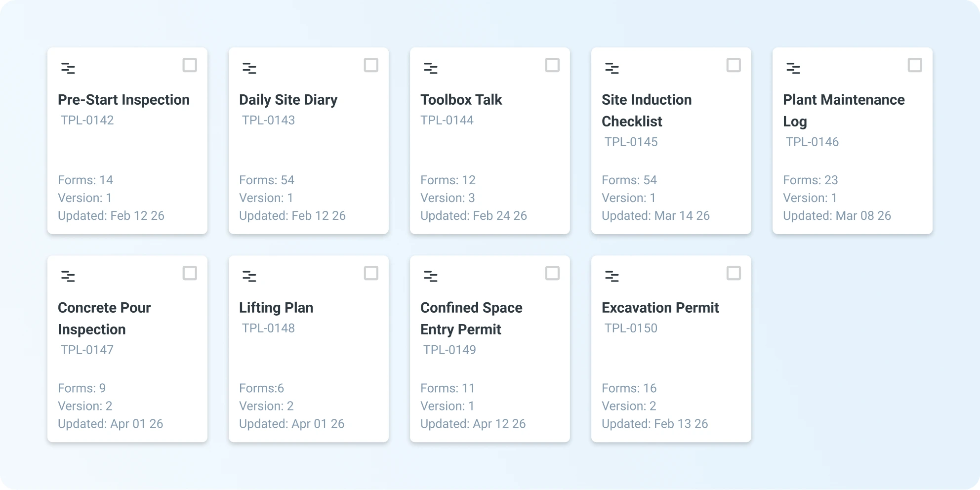
Task: Click the TPL-0142 template ID
Action: (87, 120)
